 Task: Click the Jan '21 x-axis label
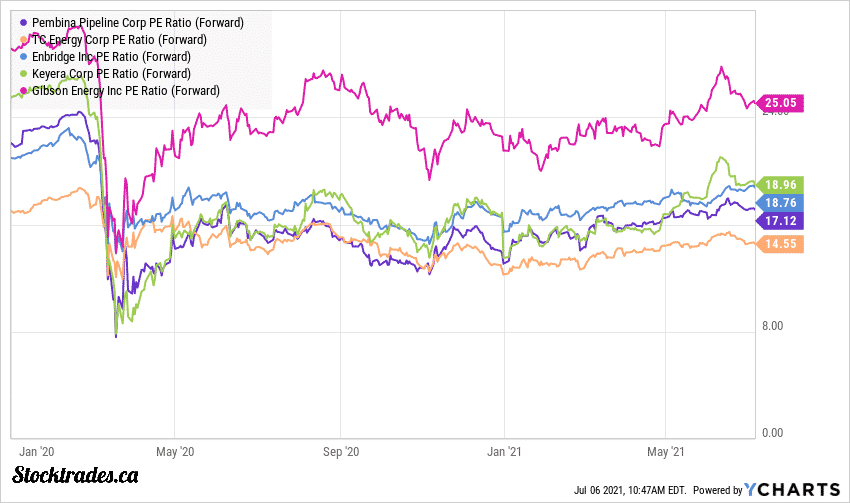pyautogui.click(x=507, y=451)
